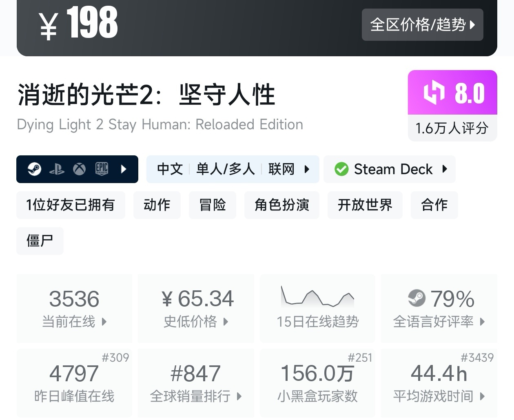The height and width of the screenshot is (420, 514).
Task: Open the 1位好友已拥有 friends tag
Action: (x=71, y=205)
